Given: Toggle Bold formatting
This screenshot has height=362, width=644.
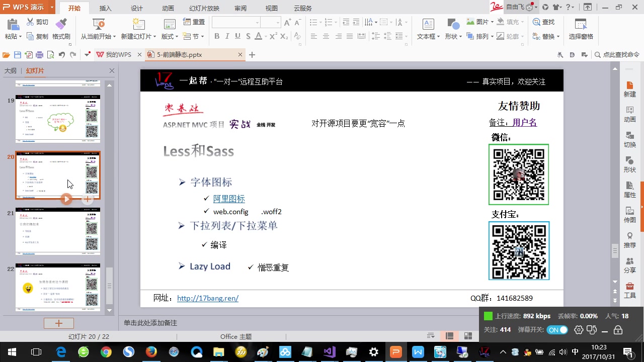Looking at the screenshot, I should [x=217, y=36].
